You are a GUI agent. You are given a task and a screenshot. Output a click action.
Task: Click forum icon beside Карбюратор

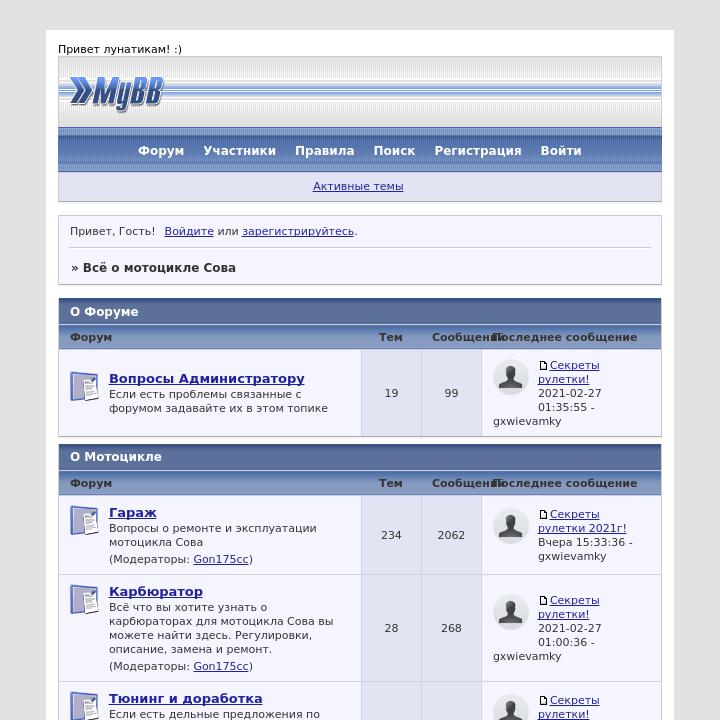84,599
